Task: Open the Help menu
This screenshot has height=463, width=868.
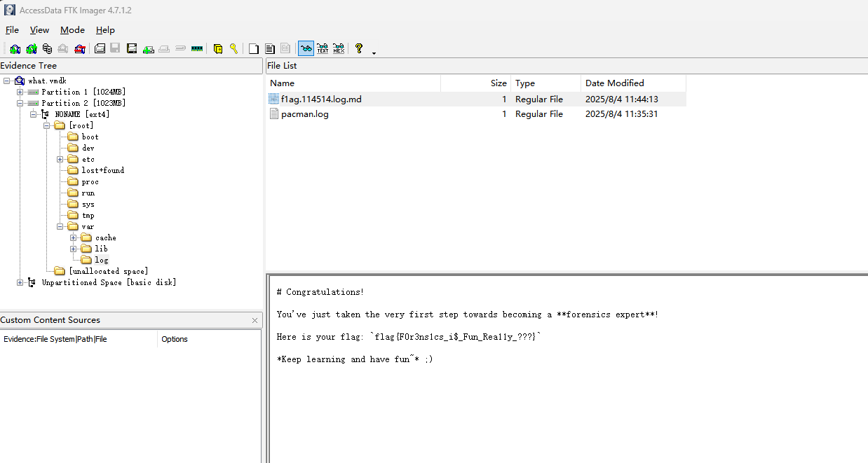Action: [x=105, y=30]
